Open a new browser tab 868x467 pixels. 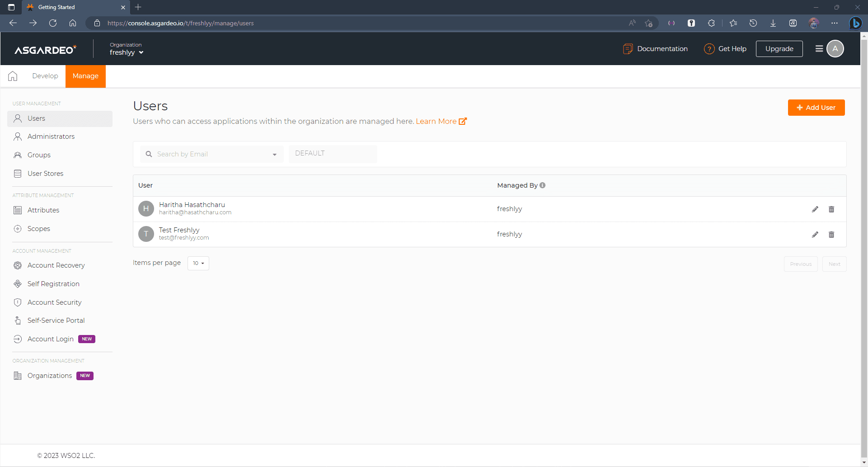[x=138, y=7]
